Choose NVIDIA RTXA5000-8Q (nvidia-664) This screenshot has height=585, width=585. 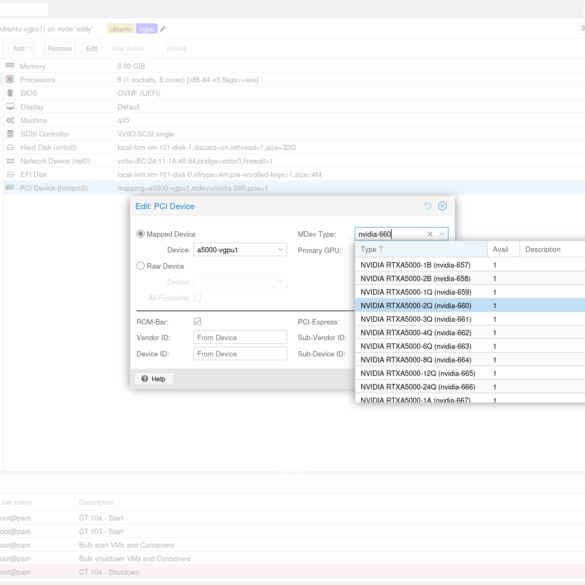(x=470, y=360)
